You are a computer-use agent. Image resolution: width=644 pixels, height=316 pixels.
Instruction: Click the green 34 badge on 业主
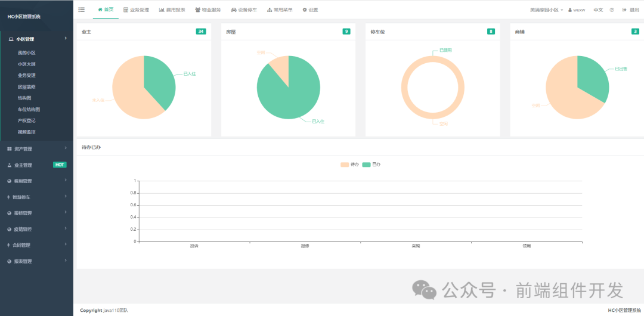point(201,32)
